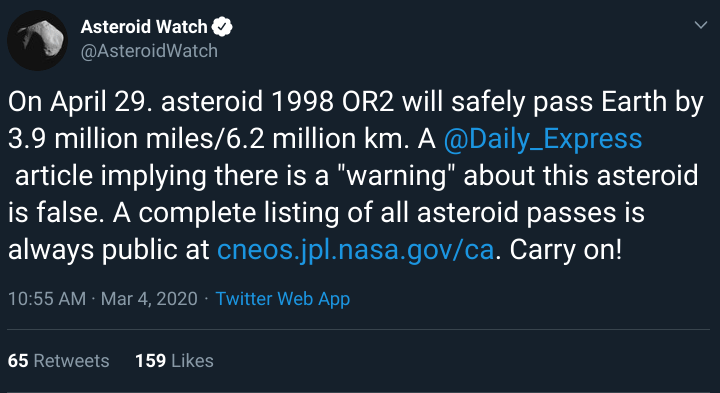The image size is (720, 393).
Task: Follow the cneos.jpl.nasa.gov/ca link
Action: pyautogui.click(x=355, y=250)
